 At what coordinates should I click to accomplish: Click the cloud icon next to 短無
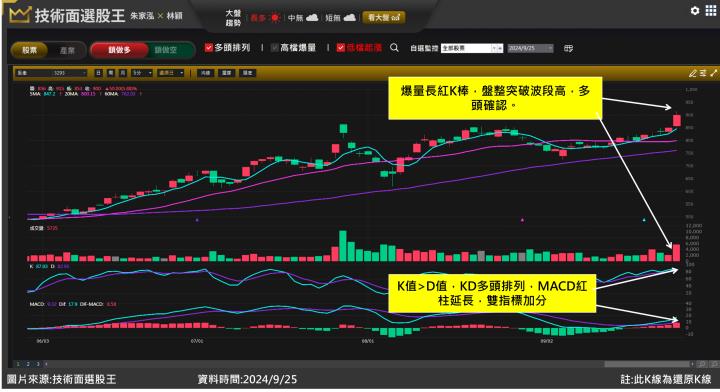(349, 17)
